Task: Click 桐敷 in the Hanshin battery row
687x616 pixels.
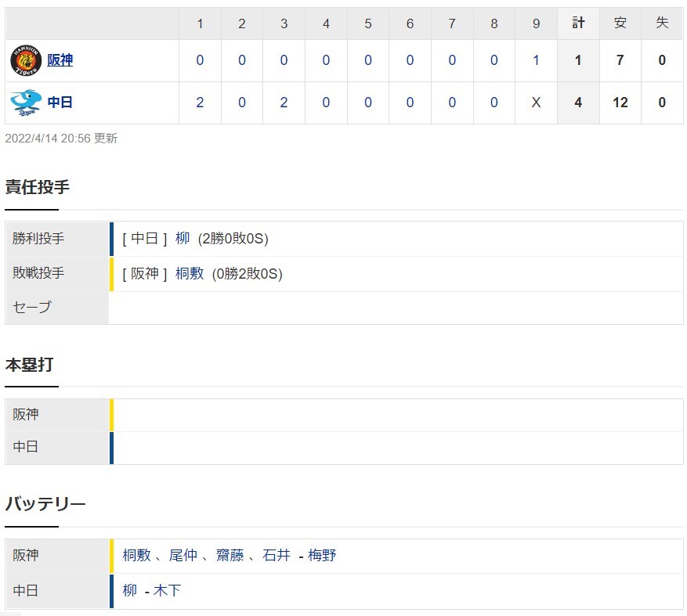Action: point(136,555)
